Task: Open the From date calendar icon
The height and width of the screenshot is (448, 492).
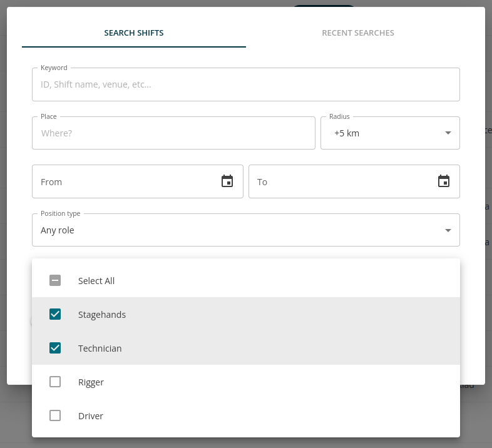Action: 227,181
